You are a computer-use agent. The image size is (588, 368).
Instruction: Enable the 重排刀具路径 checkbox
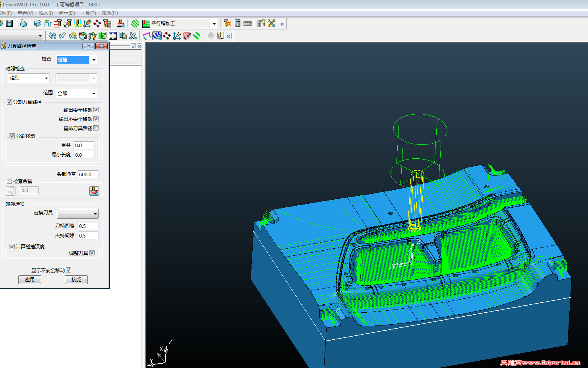pos(96,128)
